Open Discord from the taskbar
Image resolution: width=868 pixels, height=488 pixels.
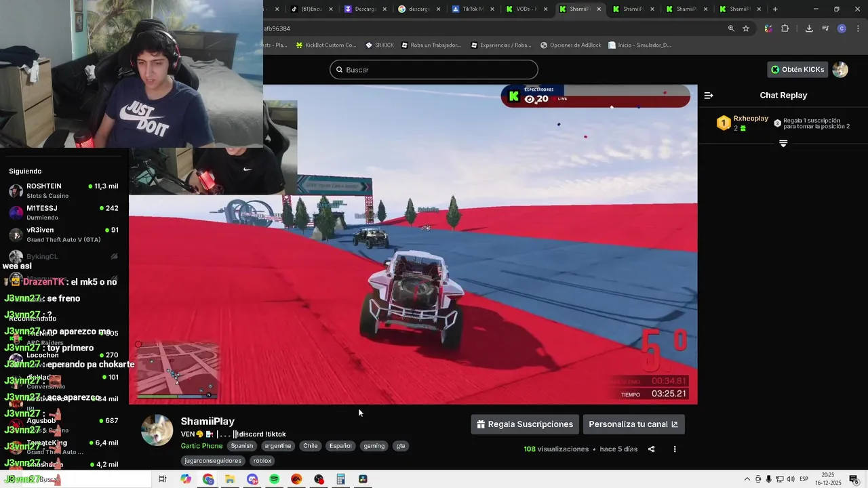252,479
